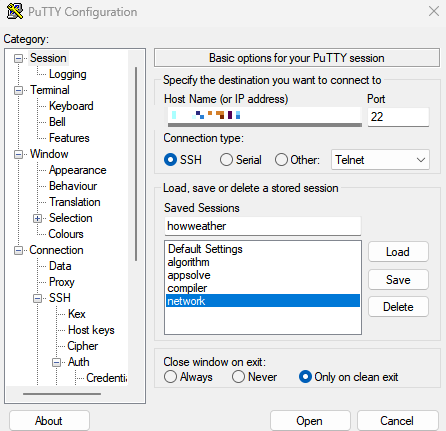This screenshot has width=446, height=431.
Task: Click the PuTTY icon in title bar
Action: [x=15, y=12]
